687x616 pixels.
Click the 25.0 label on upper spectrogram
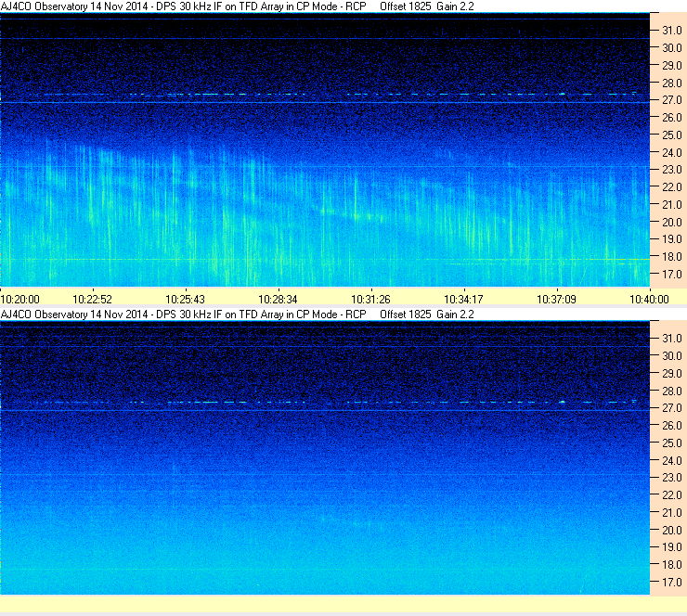(x=671, y=135)
